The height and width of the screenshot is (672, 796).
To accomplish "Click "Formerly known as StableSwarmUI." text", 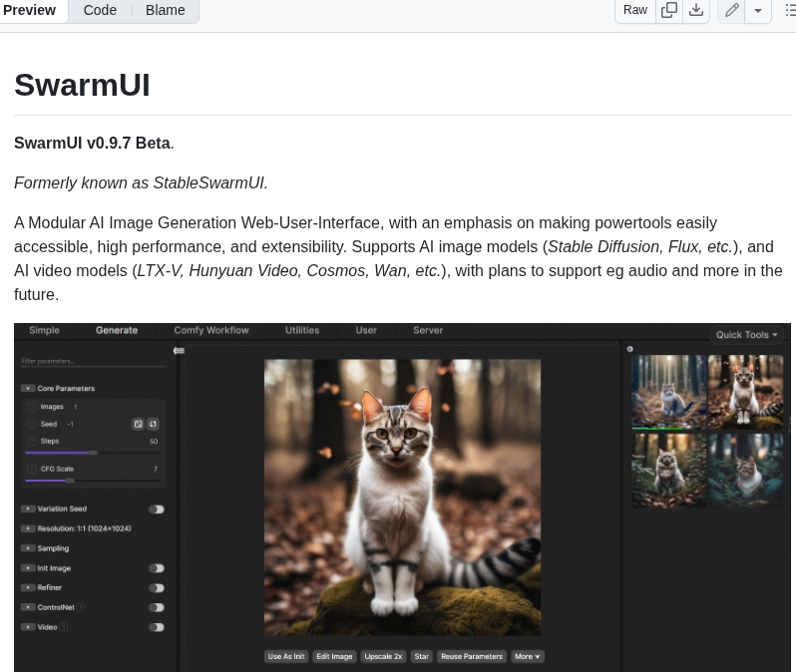I will (x=141, y=182).
